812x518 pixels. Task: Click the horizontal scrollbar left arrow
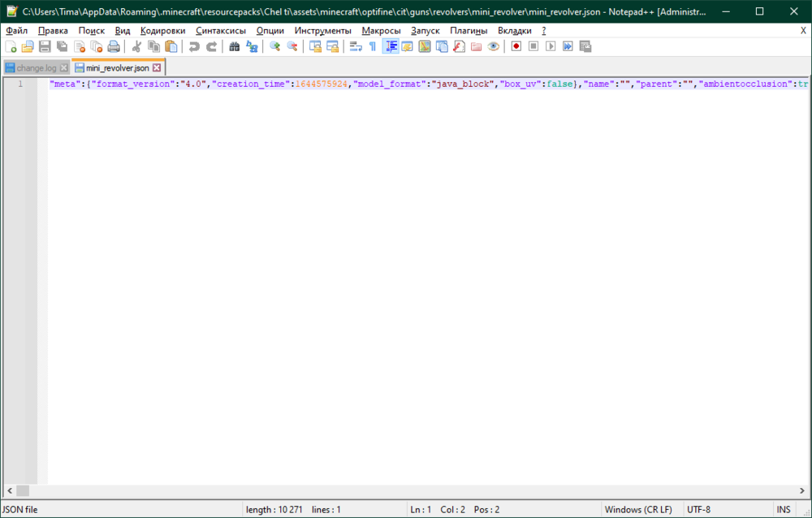click(x=9, y=490)
